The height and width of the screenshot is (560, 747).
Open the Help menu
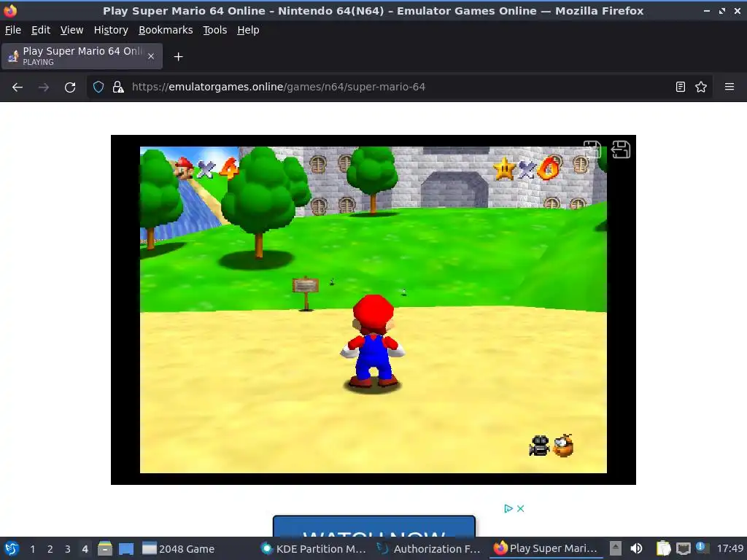248,30
